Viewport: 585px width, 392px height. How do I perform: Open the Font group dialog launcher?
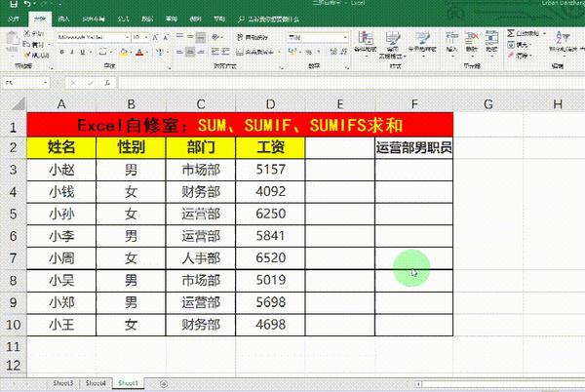click(170, 68)
